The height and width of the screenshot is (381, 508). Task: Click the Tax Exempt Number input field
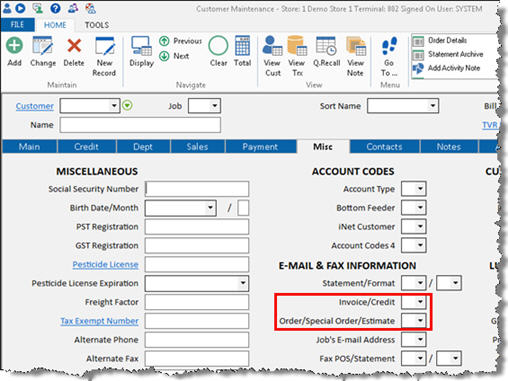(x=197, y=321)
